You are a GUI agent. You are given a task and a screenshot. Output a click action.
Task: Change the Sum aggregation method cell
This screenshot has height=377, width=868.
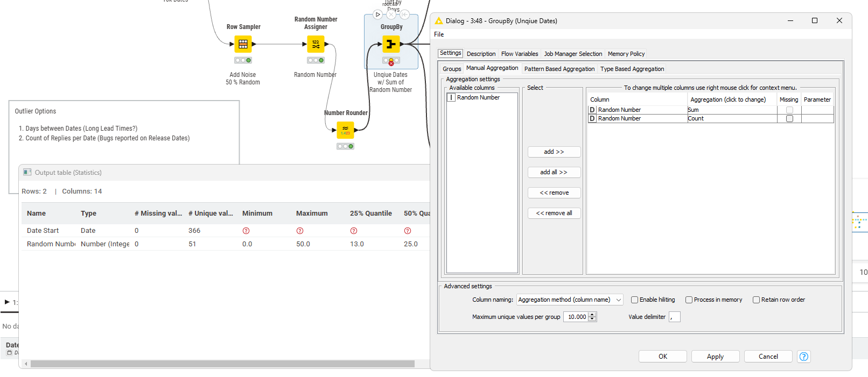pyautogui.click(x=731, y=110)
